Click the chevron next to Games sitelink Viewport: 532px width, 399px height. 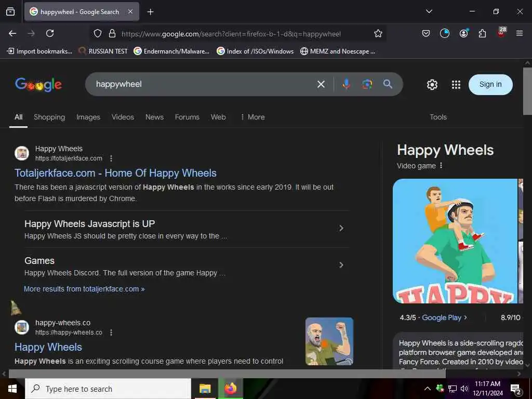click(341, 265)
